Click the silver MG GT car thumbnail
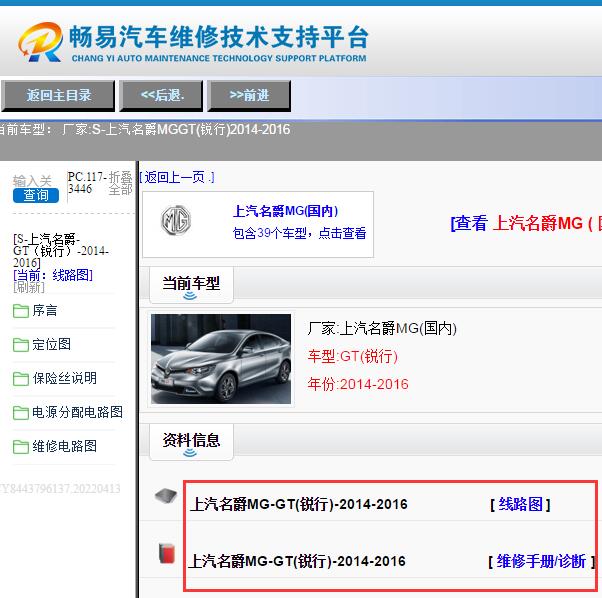Viewport: 602px width, 598px height. 221,359
